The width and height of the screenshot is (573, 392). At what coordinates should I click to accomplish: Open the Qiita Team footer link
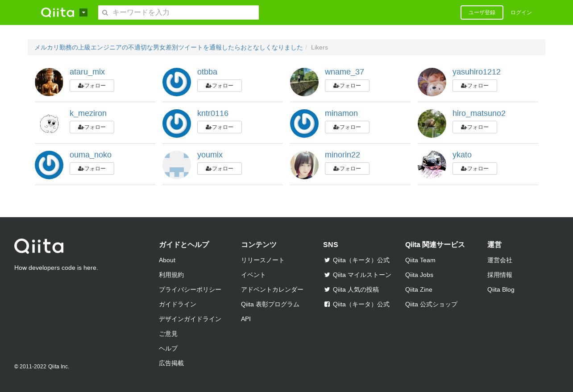(420, 260)
